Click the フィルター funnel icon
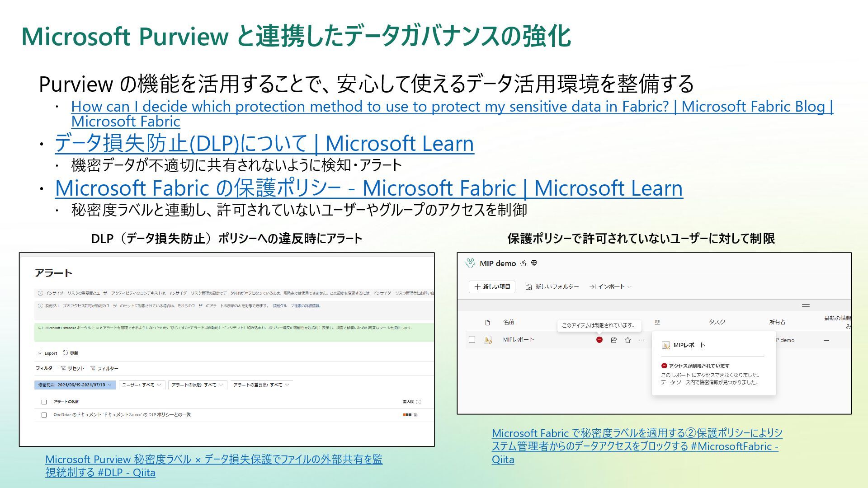Image resolution: width=868 pixels, height=488 pixels. click(x=93, y=368)
